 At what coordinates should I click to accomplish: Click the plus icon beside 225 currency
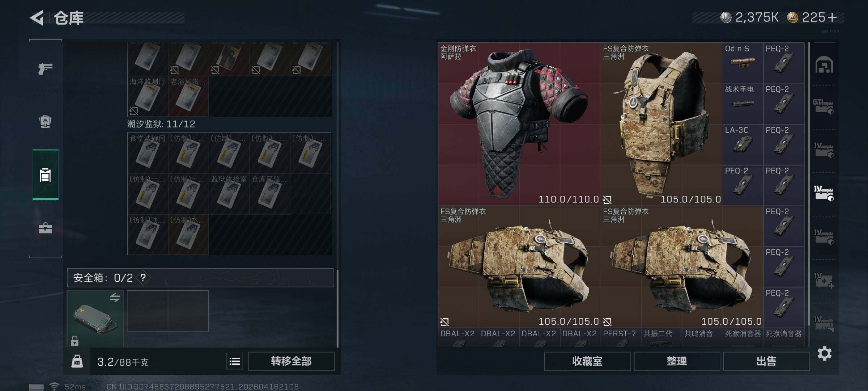(832, 17)
